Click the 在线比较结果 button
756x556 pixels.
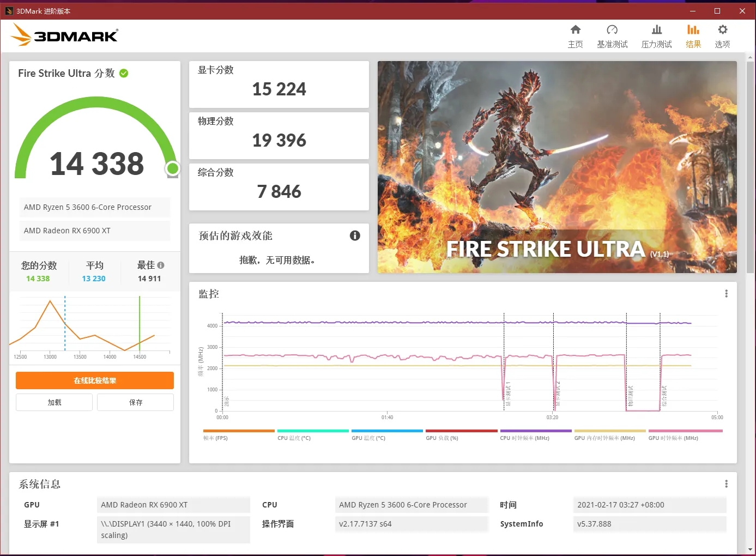pos(95,380)
